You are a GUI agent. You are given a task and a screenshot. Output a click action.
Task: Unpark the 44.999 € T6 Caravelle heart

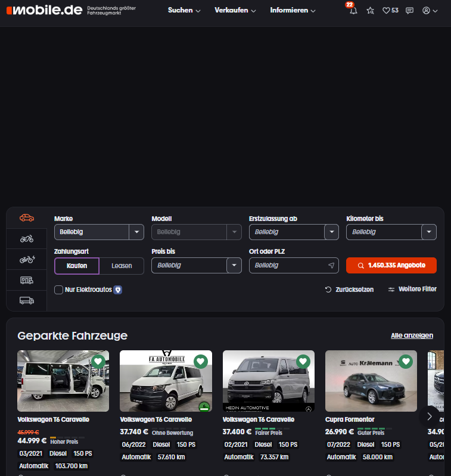[98, 361]
